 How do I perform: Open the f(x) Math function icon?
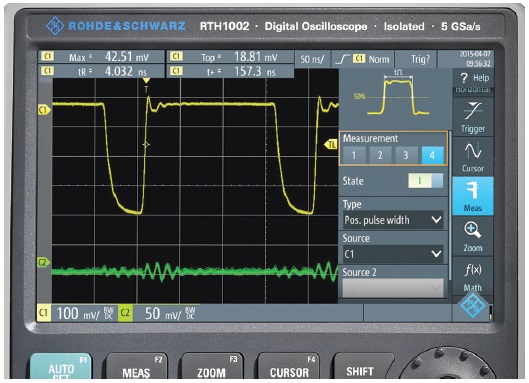(x=473, y=276)
